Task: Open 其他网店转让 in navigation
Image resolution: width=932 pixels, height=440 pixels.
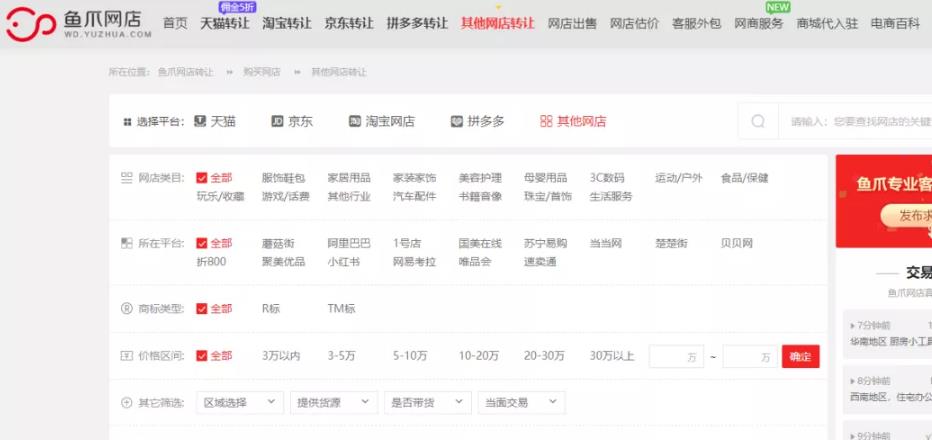Action: point(498,23)
